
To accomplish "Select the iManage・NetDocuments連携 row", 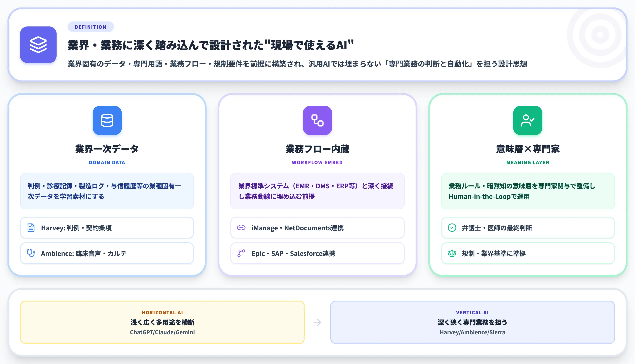I will click(317, 228).
